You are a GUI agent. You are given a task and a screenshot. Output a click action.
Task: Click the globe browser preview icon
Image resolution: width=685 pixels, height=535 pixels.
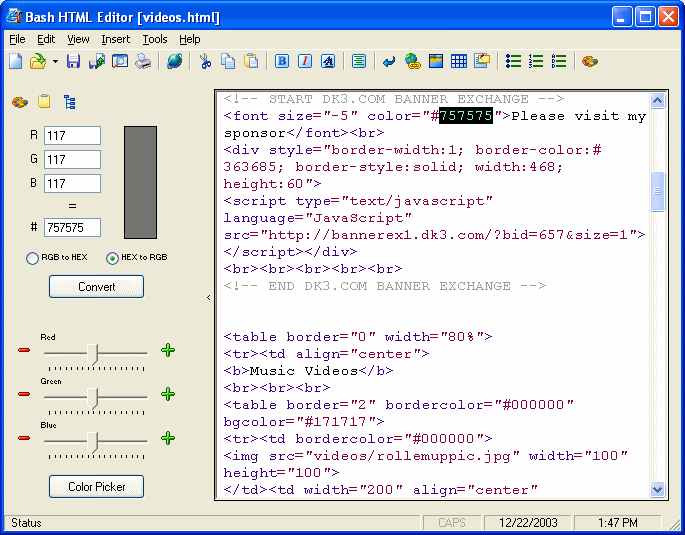click(175, 62)
